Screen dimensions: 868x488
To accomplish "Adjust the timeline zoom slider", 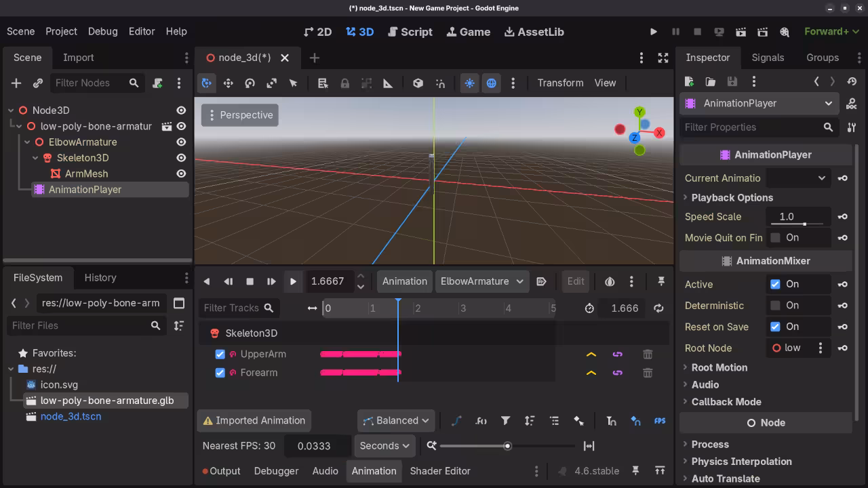I will pyautogui.click(x=507, y=446).
